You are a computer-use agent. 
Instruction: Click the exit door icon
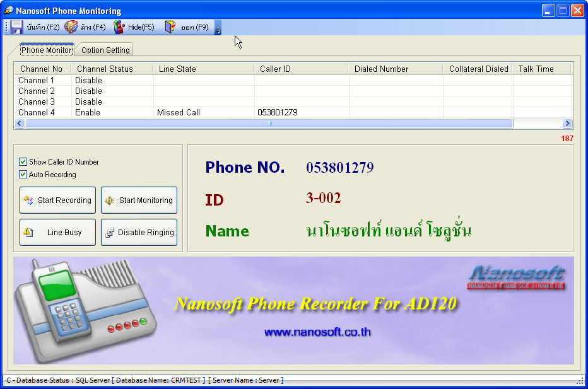click(x=170, y=27)
